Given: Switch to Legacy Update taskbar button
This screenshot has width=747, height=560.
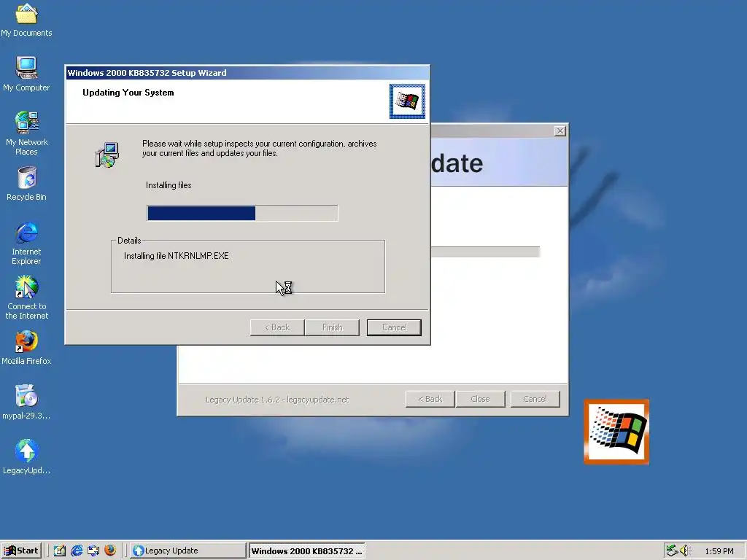Looking at the screenshot, I should [188, 551].
